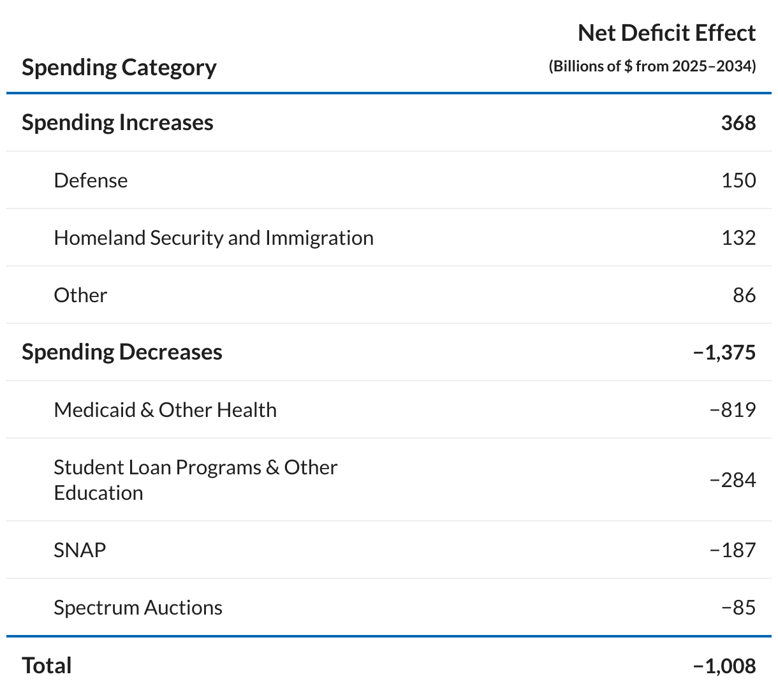Screen dimensions: 778x700
Task: Select the Total row label
Action: (x=47, y=666)
